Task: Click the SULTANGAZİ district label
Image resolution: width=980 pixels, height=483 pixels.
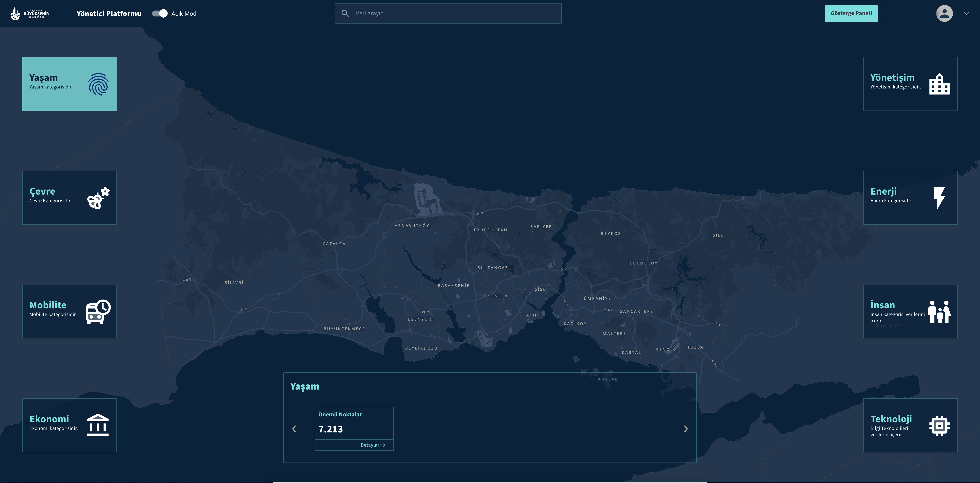Action: (494, 268)
